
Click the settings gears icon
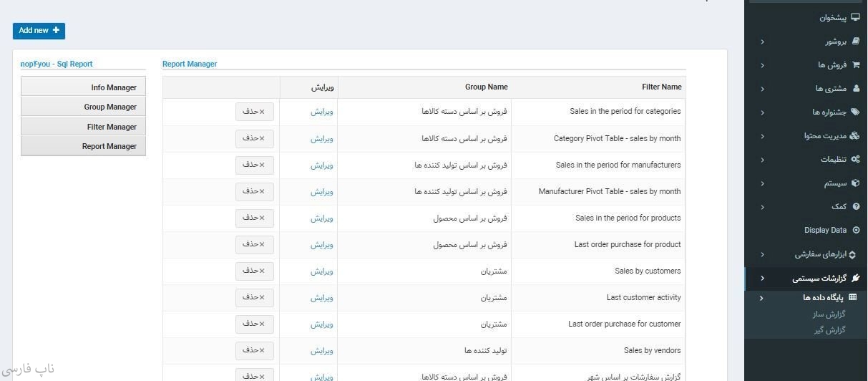pos(855,160)
